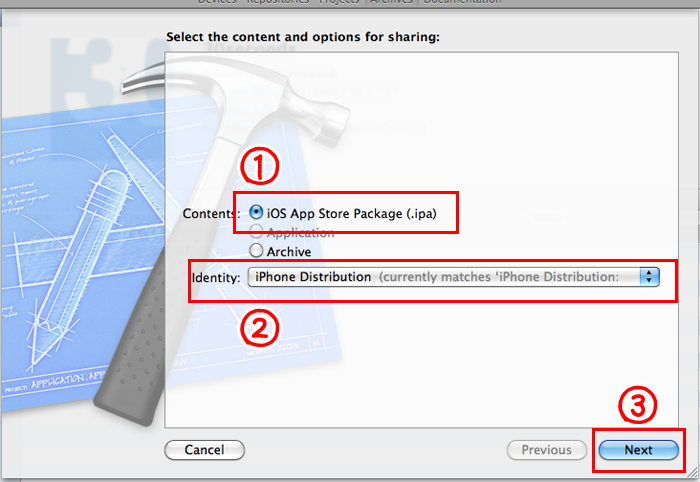Switch to the Archives tab
The width and height of the screenshot is (700, 482).
[393, 3]
